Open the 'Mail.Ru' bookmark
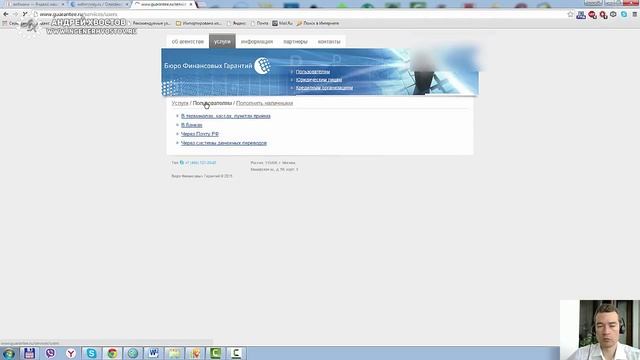Image resolution: width=640 pixels, height=360 pixels. point(282,23)
